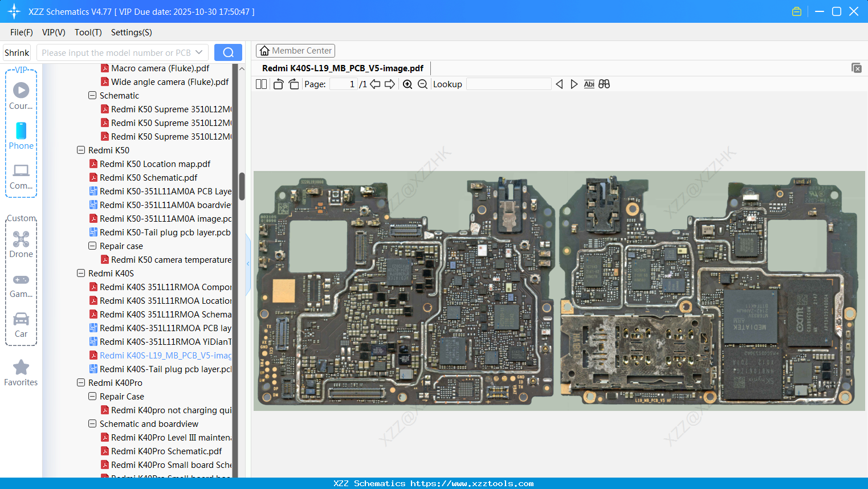The image size is (868, 489).
Task: Zoom out of the PCB image
Action: [x=422, y=84]
